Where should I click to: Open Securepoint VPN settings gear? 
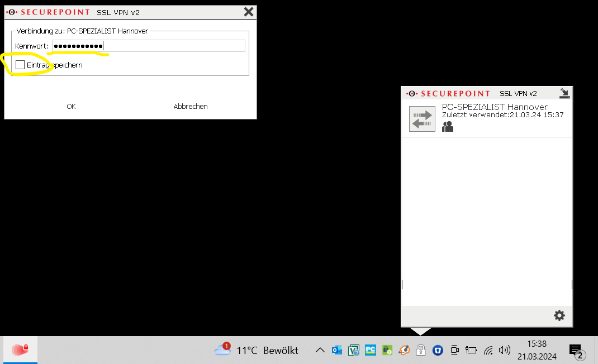[x=559, y=315]
